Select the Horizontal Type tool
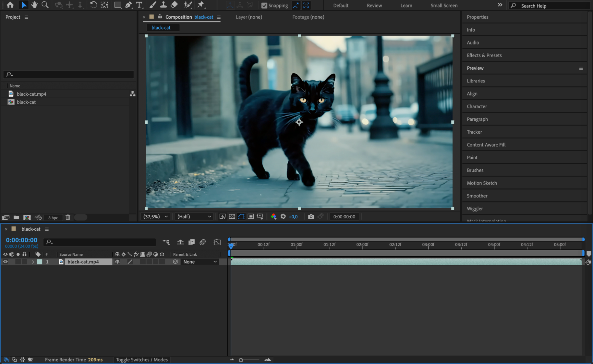 pyautogui.click(x=139, y=5)
